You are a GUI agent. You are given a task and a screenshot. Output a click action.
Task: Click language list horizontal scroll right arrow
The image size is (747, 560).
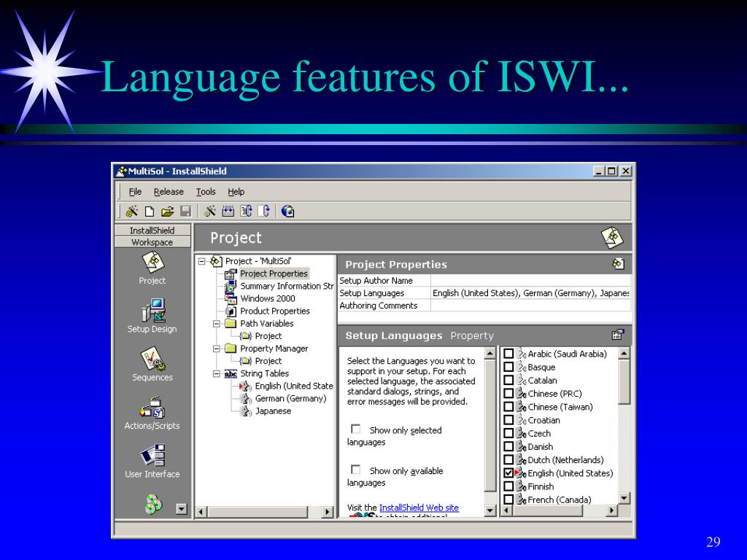click(612, 510)
